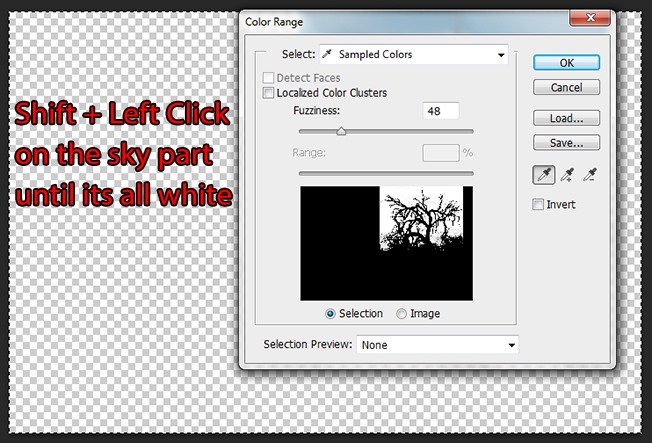Toggle the Invert checkbox
652x443 pixels.
(x=538, y=204)
